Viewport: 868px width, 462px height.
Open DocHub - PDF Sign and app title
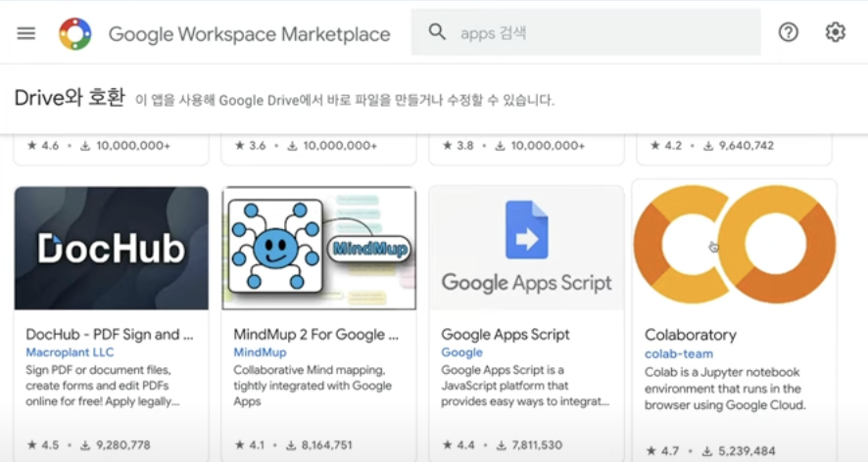(x=110, y=334)
